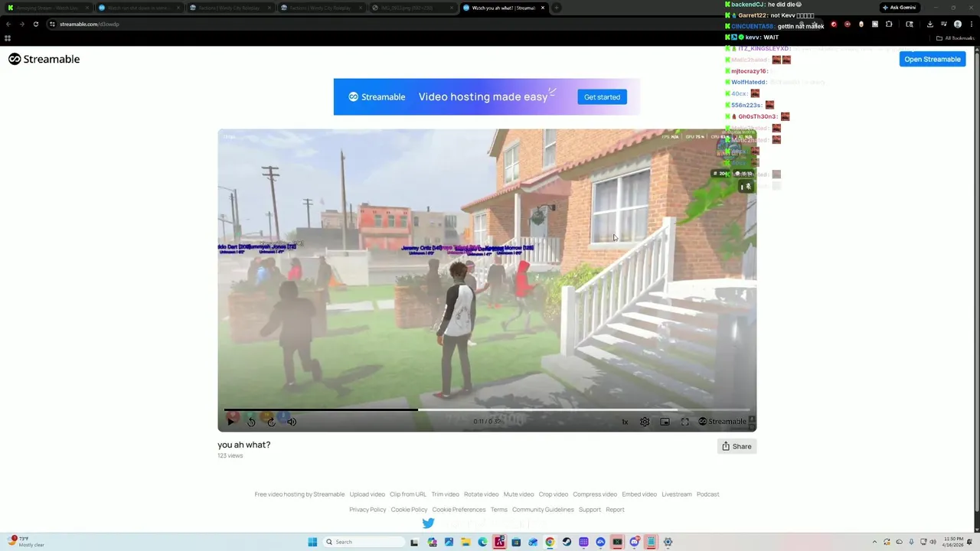This screenshot has height=551, width=980.
Task: Open the taskbar clock and date
Action: pyautogui.click(x=953, y=542)
